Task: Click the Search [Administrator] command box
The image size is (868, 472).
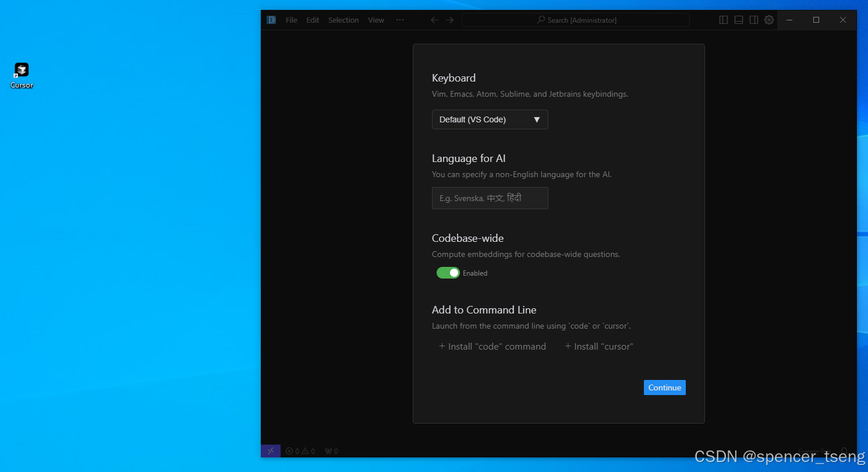Action: (576, 20)
